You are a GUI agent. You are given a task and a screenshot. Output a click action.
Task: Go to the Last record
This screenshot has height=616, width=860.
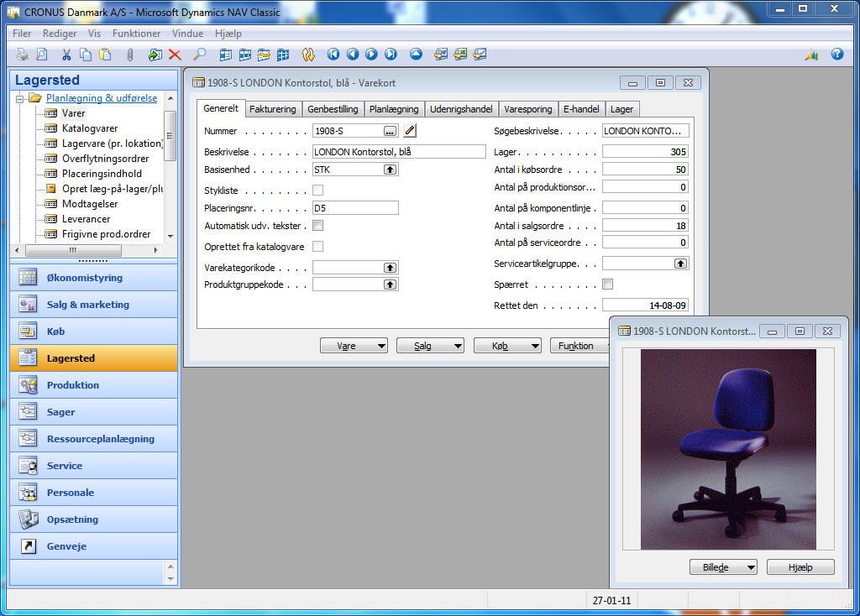tap(391, 55)
